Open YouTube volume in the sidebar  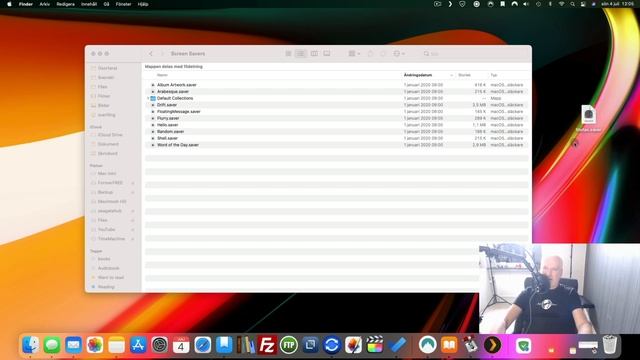coord(106,229)
